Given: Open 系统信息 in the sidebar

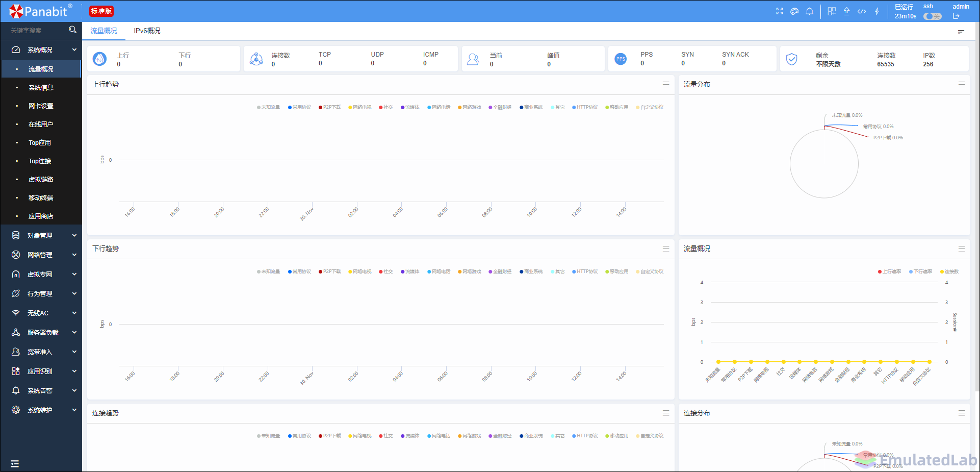Looking at the screenshot, I should (x=41, y=87).
